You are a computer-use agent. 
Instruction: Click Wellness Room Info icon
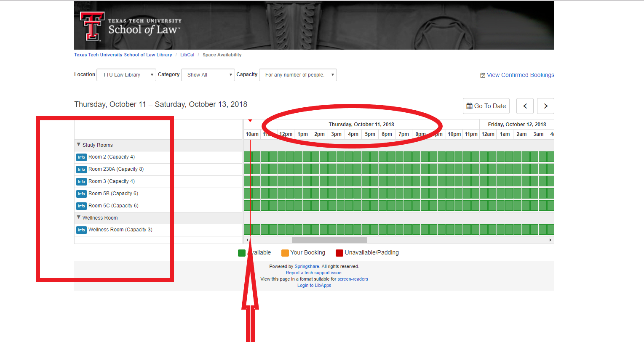(x=81, y=230)
